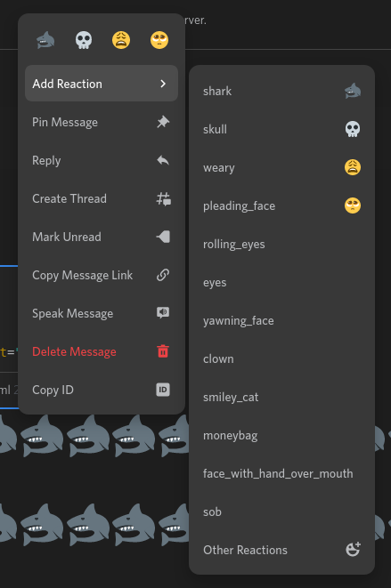React with the skull quick-emoji at top
Screen dimensions: 391x588
click(x=84, y=40)
